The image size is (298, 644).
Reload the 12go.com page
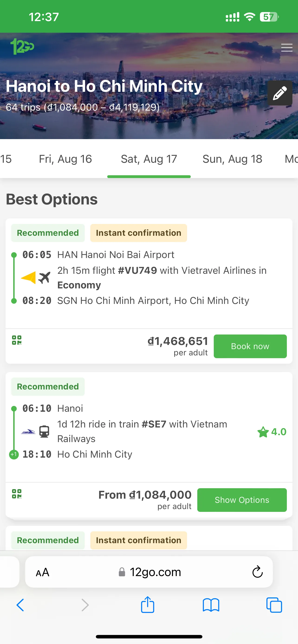(x=257, y=572)
